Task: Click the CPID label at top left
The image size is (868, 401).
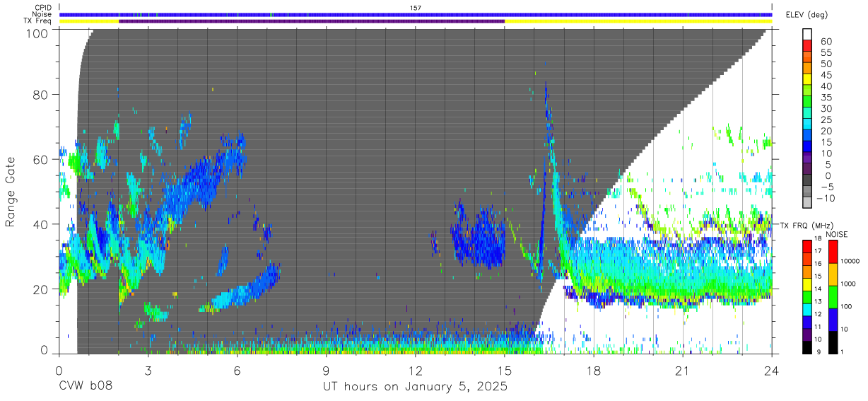Action: (x=42, y=8)
